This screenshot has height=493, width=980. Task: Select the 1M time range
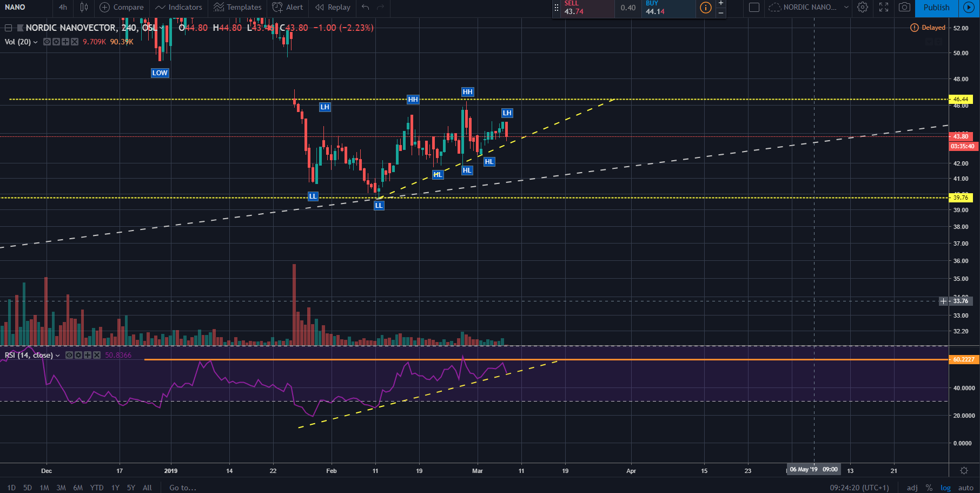[x=44, y=488]
